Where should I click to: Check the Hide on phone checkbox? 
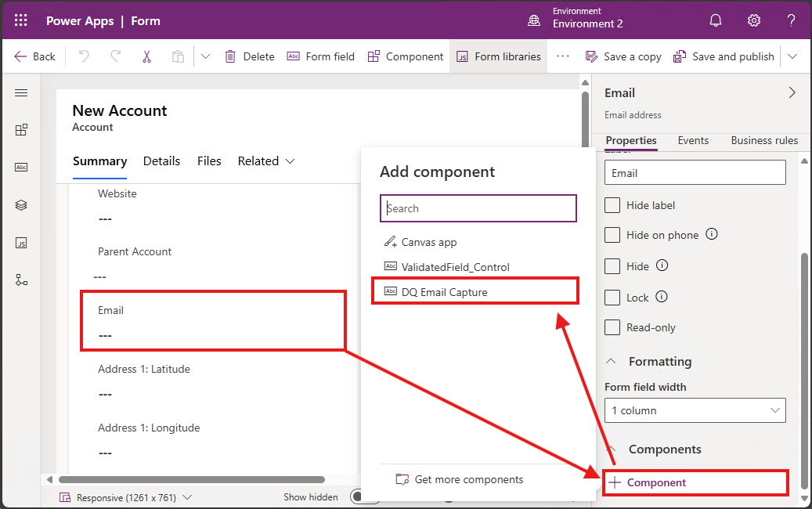612,235
